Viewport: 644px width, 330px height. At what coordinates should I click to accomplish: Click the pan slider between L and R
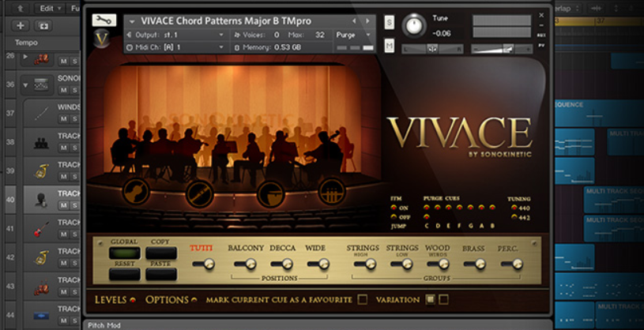(x=432, y=49)
